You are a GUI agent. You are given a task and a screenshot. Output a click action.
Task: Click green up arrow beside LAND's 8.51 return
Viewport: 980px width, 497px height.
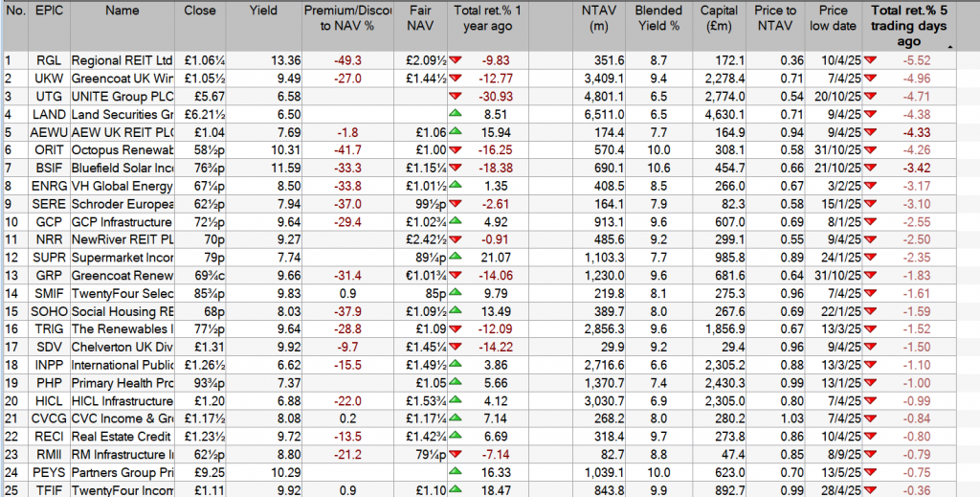point(456,114)
